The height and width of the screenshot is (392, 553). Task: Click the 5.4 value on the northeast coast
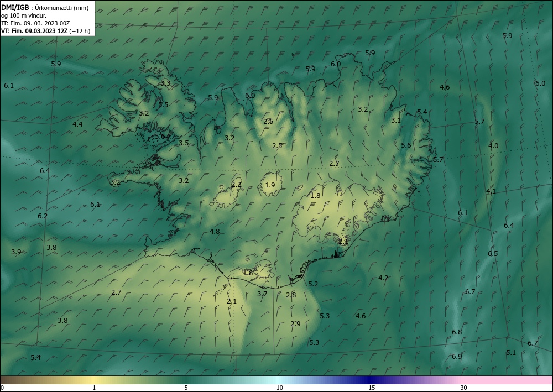coord(422,112)
